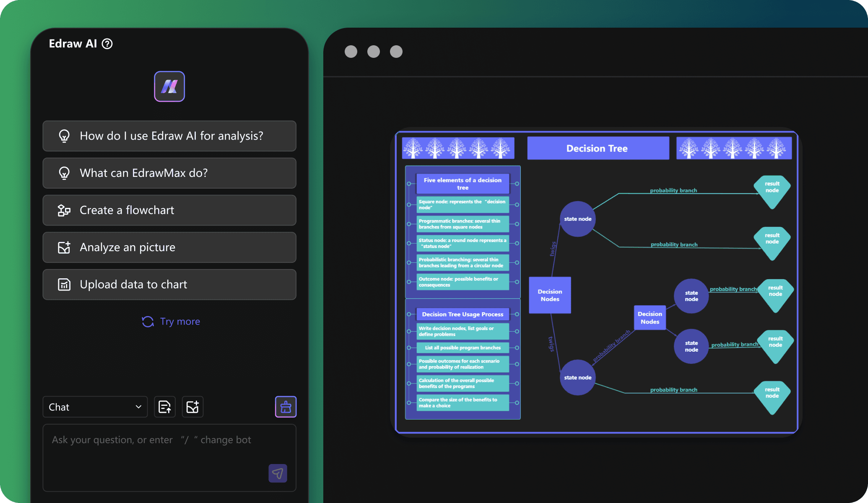Select 'Five elements of a decision tree' heading
The image size is (868, 503).
(x=463, y=184)
